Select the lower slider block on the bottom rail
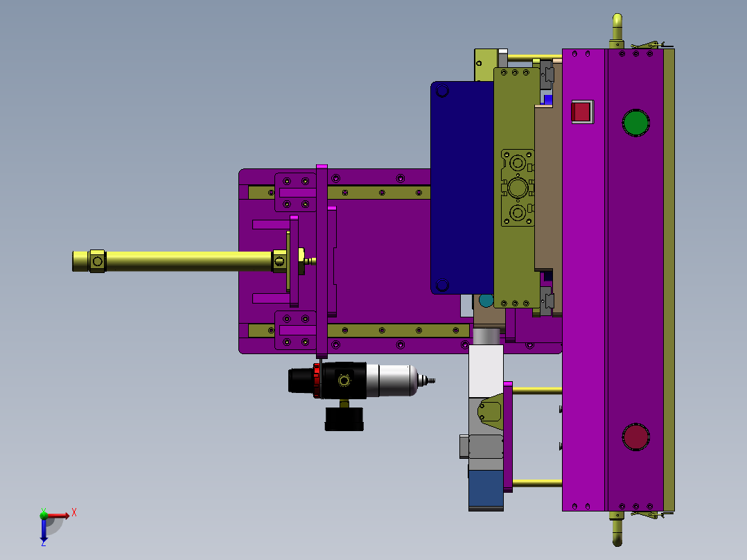This screenshot has width=747, height=560. pyautogui.click(x=295, y=331)
